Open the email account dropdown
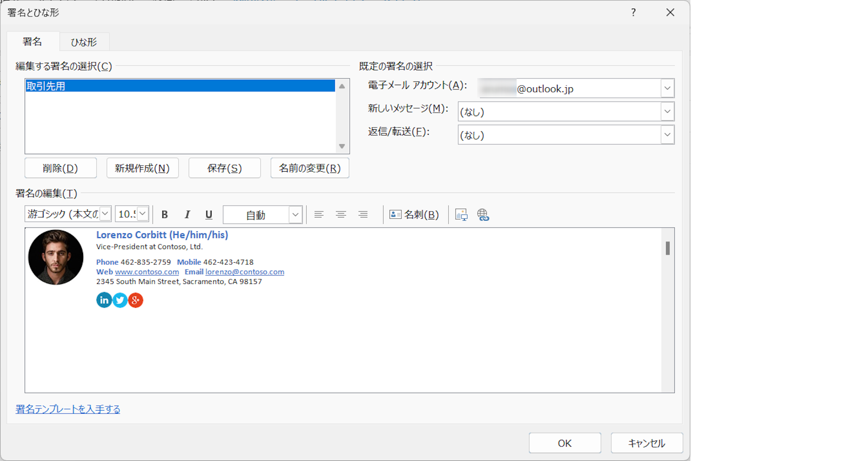 coord(667,89)
